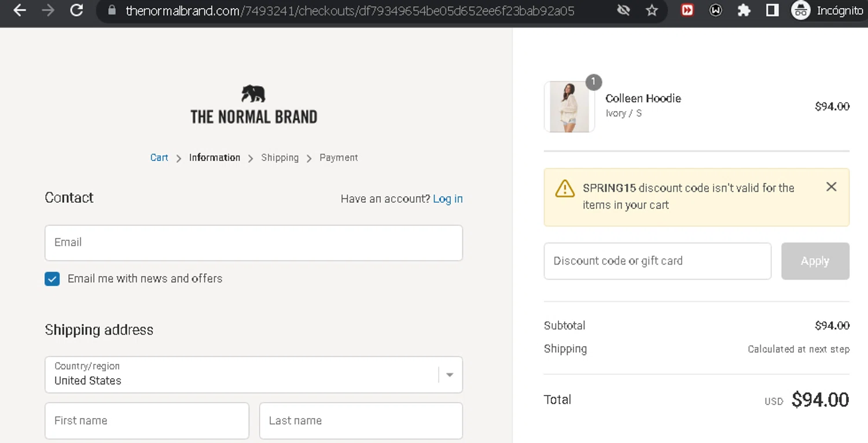Go back using the browser back arrow
The width and height of the screenshot is (868, 443).
pos(20,10)
